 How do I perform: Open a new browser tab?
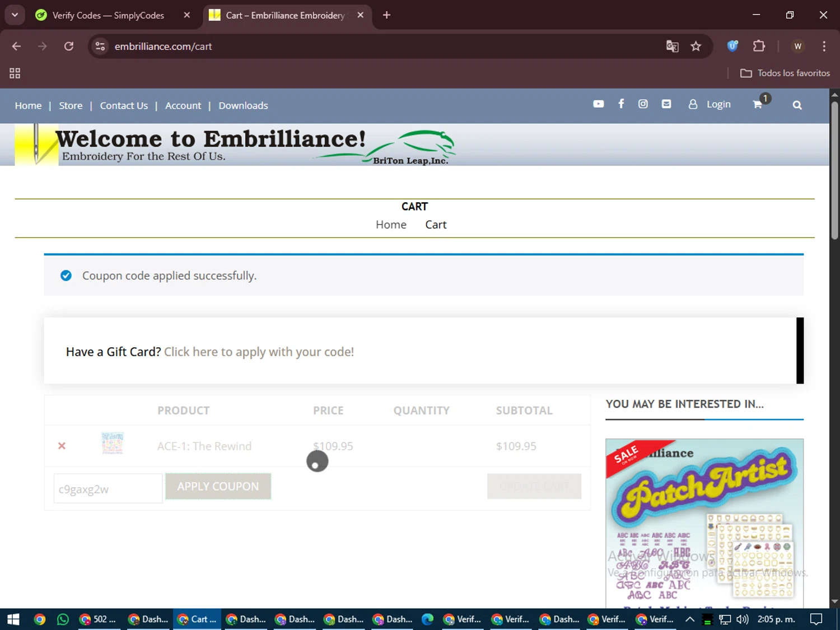click(x=386, y=15)
